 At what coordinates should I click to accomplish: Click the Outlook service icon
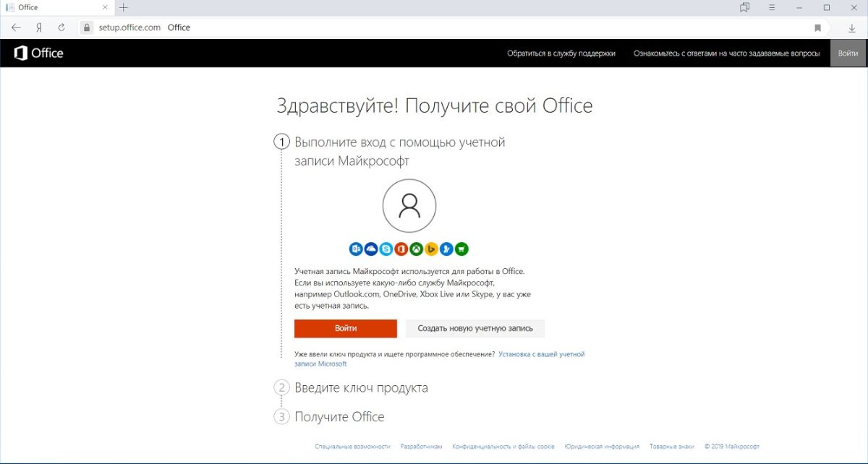tap(356, 249)
